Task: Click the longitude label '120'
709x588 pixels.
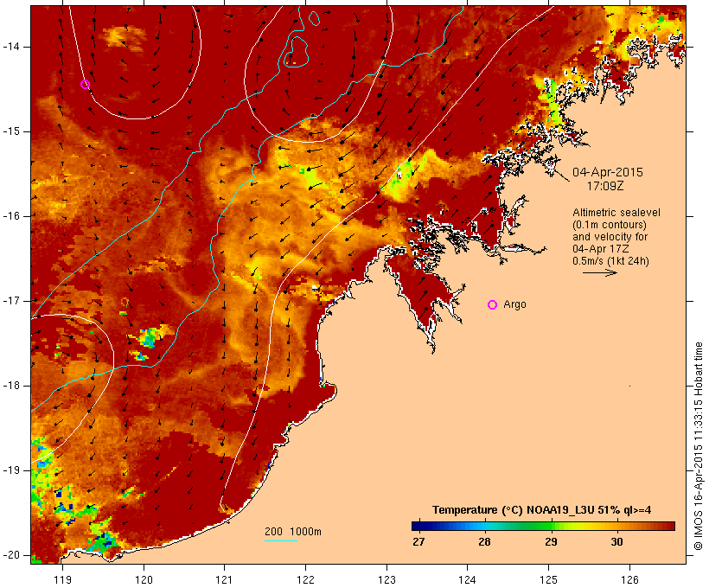Action: click(x=144, y=579)
